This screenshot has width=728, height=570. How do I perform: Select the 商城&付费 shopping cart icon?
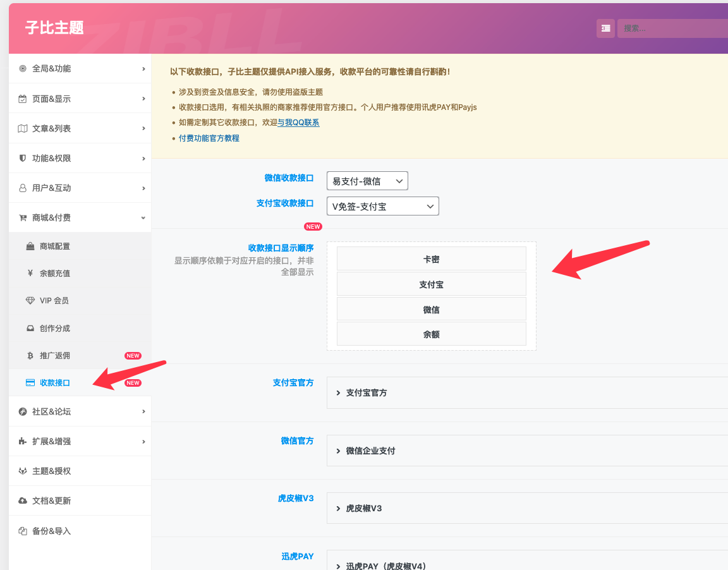click(x=22, y=217)
